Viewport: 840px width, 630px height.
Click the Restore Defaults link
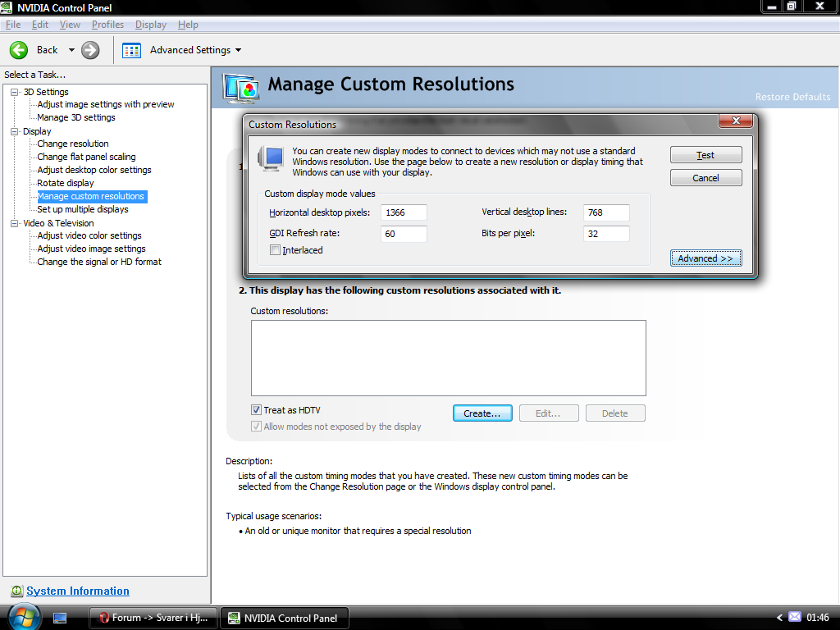click(793, 97)
